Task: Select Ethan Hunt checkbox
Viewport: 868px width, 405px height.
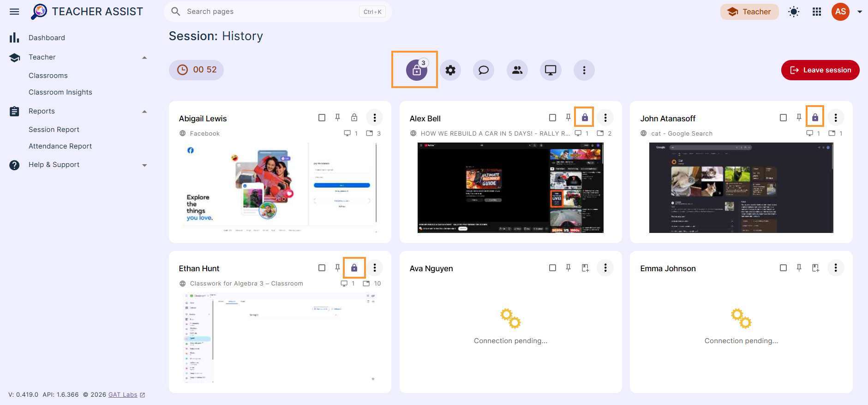Action: (322, 268)
